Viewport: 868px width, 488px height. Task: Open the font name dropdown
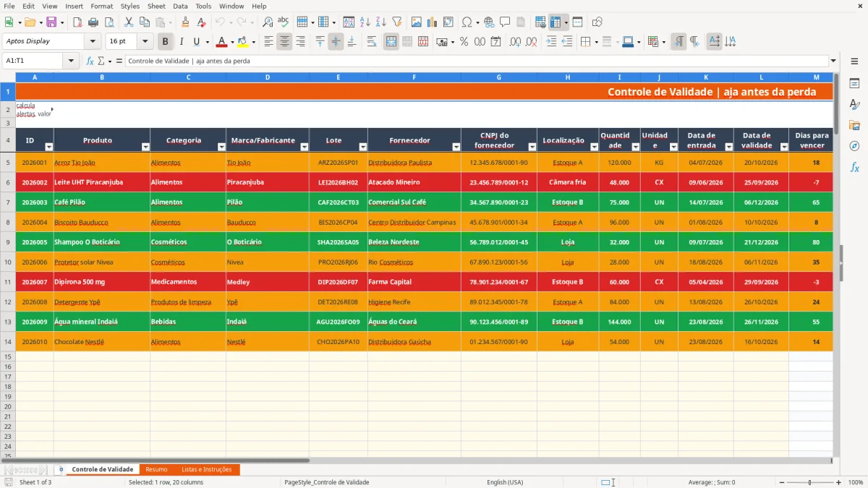tap(93, 42)
